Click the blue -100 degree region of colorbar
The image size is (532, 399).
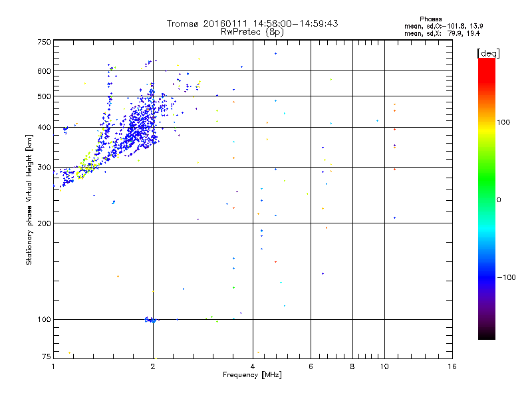(x=487, y=277)
